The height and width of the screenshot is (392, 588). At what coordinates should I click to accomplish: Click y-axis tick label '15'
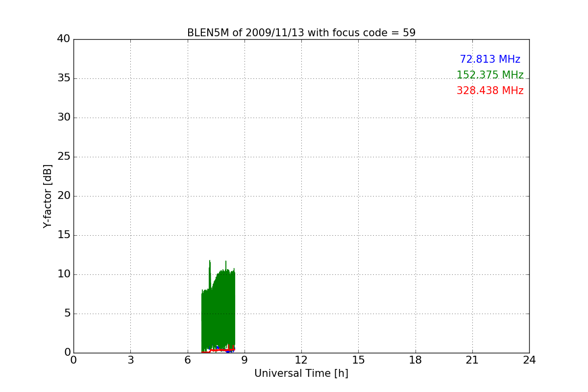coord(64,235)
